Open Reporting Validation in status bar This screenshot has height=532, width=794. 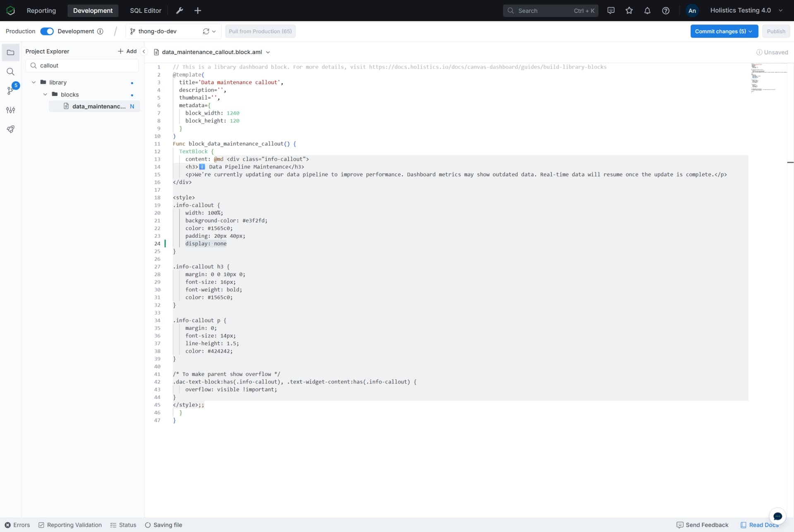[70, 525]
